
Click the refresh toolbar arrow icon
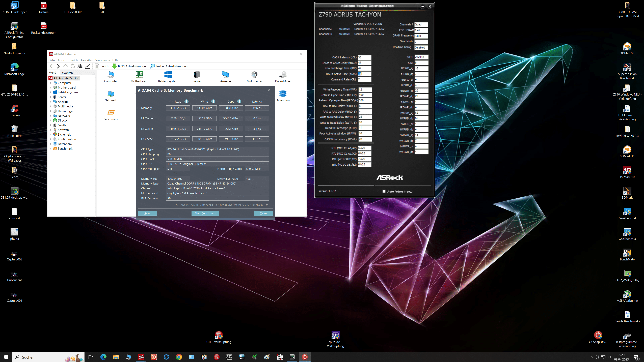coord(73,66)
